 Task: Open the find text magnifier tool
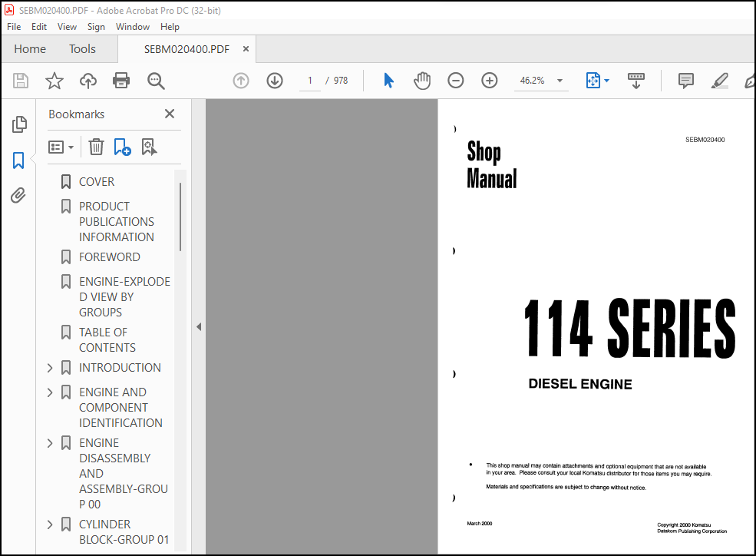156,81
